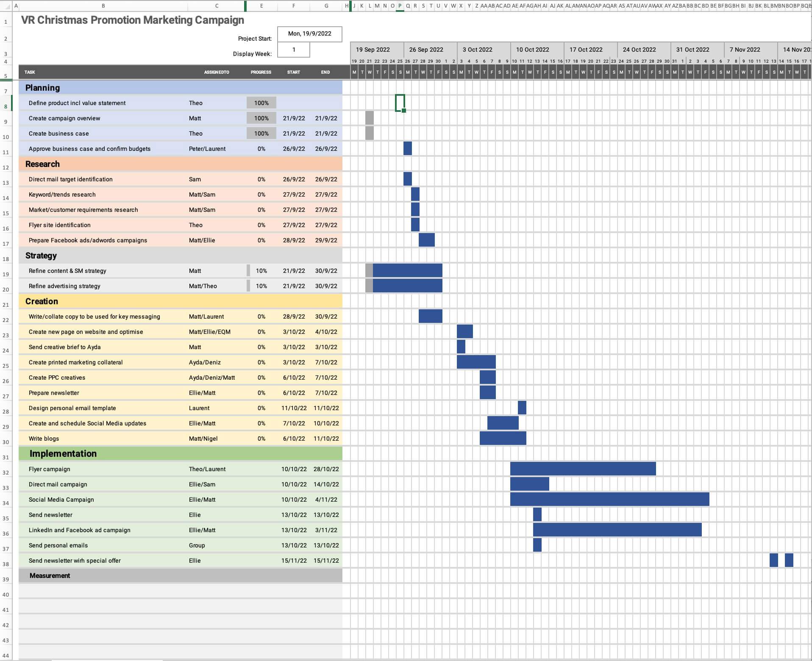Click the 100% progress cell for Create business case

coord(261,133)
